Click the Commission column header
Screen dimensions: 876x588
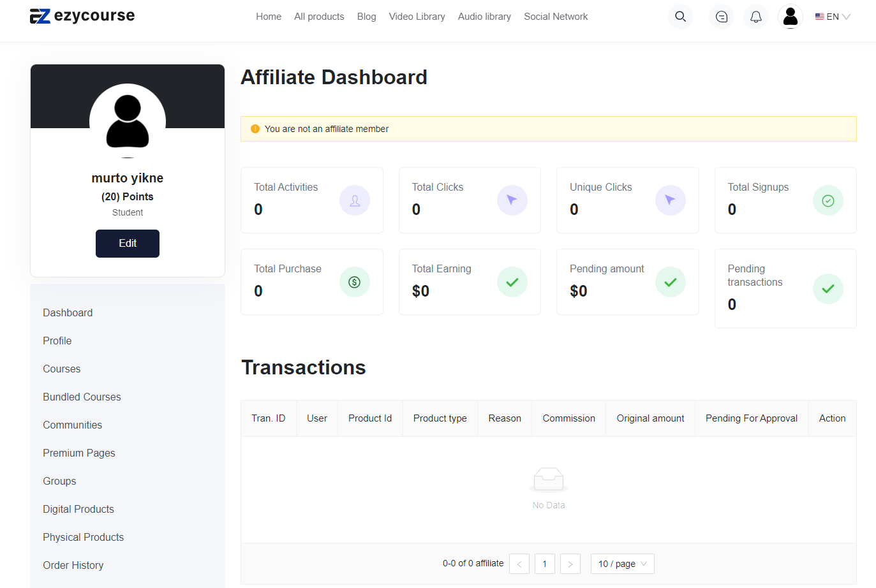(x=569, y=418)
